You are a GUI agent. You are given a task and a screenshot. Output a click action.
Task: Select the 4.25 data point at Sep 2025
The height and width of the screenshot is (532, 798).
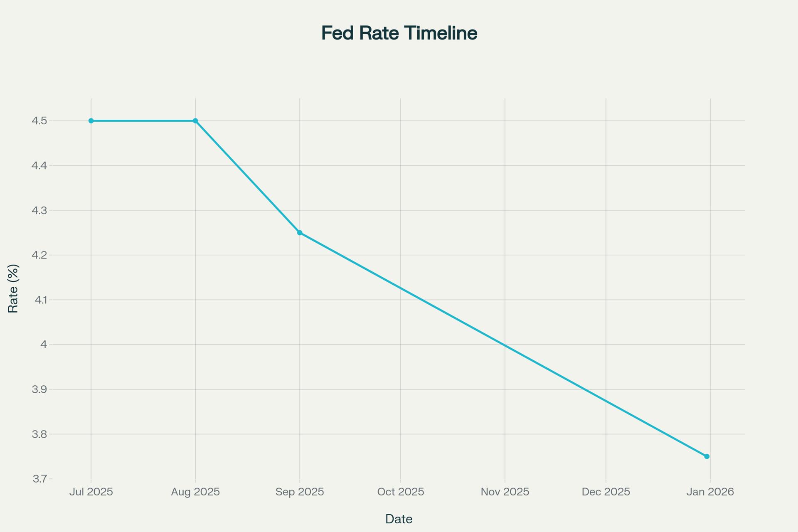pos(300,233)
